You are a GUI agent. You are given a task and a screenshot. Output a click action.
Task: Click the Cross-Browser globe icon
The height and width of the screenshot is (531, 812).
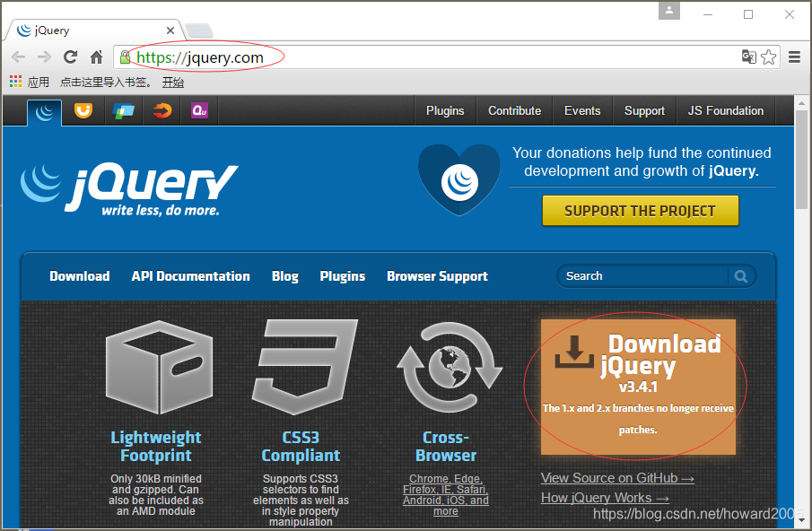tap(450, 367)
